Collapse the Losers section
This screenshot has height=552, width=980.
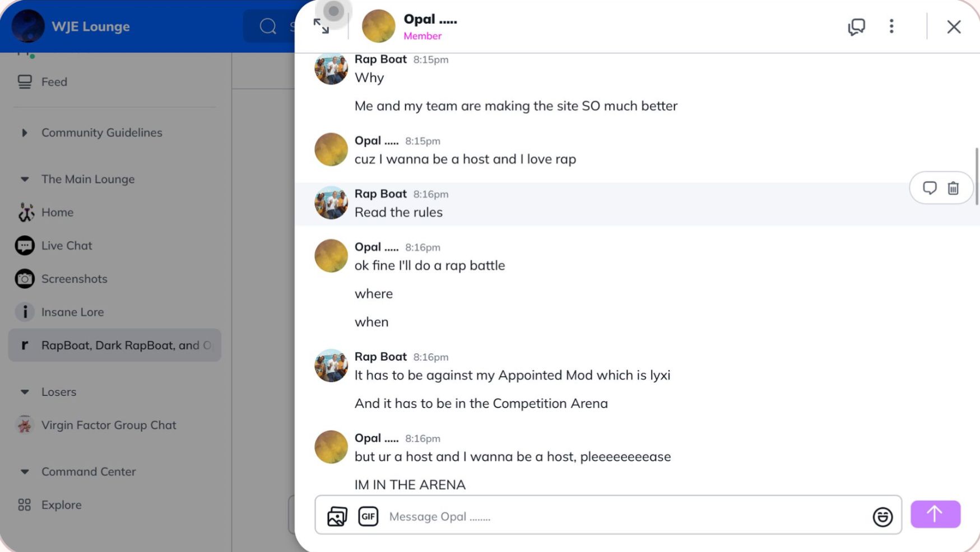(x=25, y=392)
